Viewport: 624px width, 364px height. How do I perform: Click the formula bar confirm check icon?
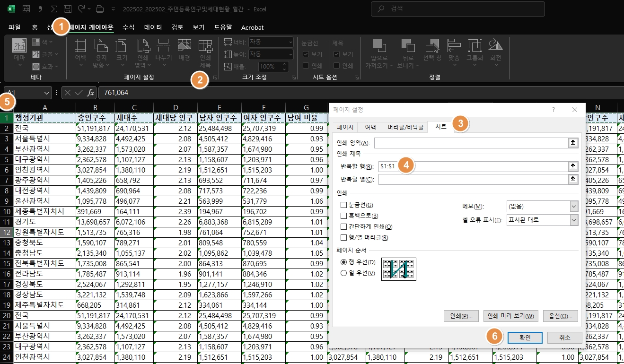tap(79, 93)
